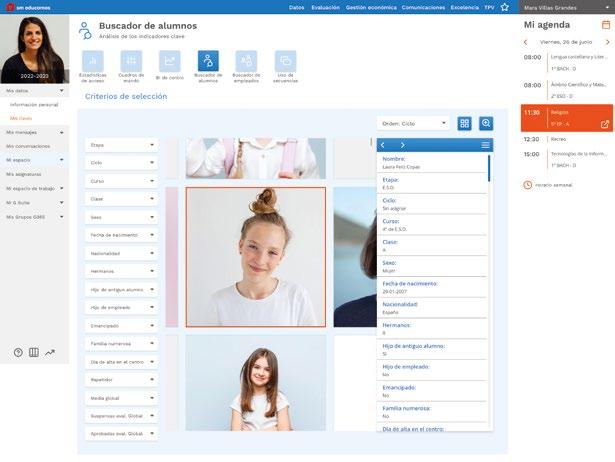Open Hijo de empleado filter dropdown
Image resolution: width=615 pixels, height=462 pixels.
[x=121, y=307]
